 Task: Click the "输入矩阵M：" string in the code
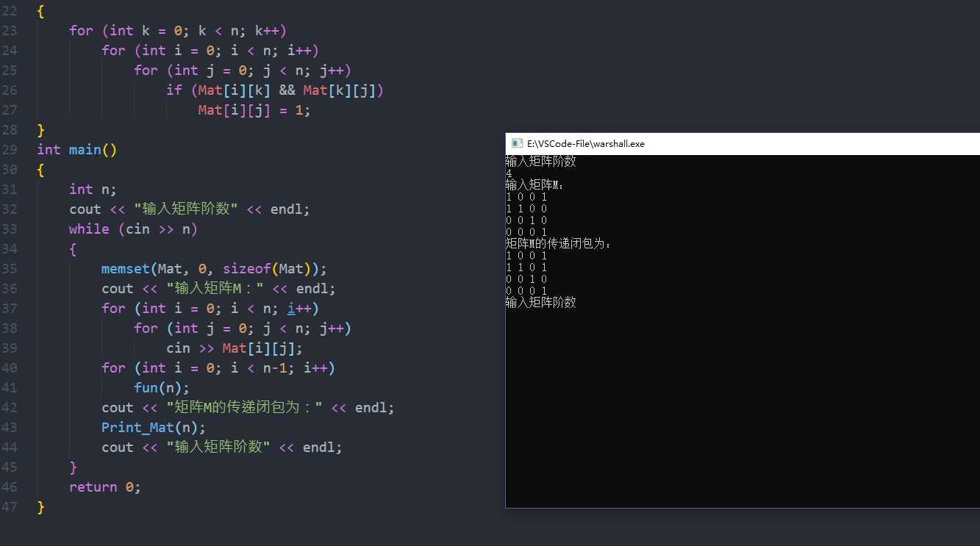[x=215, y=289]
